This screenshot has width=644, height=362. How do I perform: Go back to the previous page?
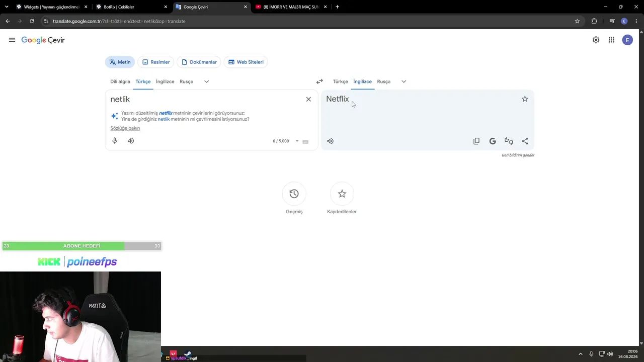point(8,21)
